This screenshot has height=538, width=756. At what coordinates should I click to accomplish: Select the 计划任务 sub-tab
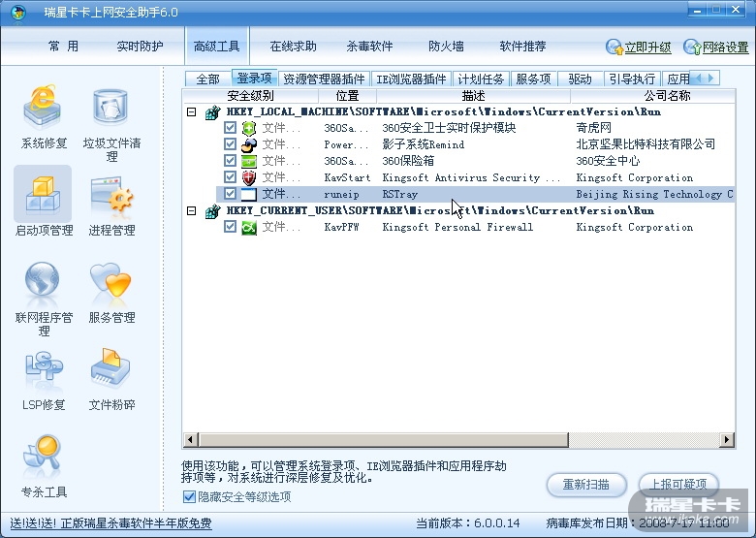click(481, 79)
